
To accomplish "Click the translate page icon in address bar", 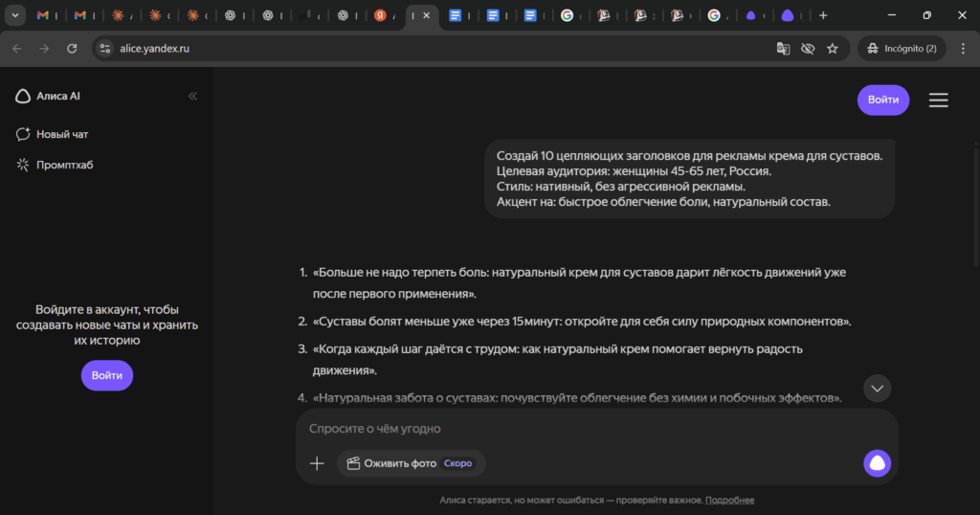I will pyautogui.click(x=783, y=48).
